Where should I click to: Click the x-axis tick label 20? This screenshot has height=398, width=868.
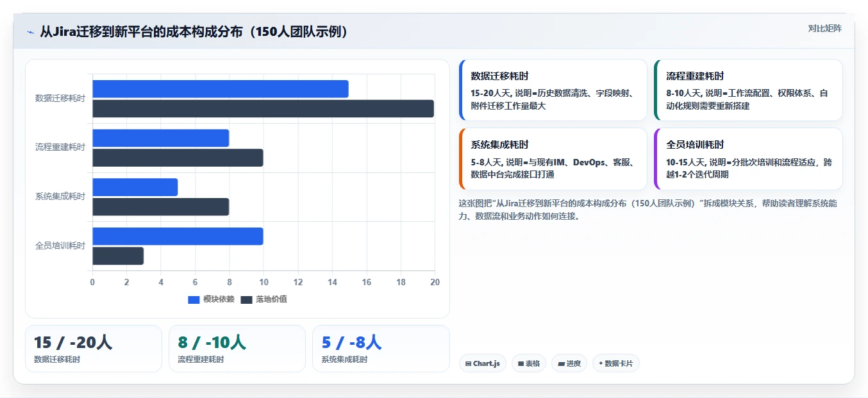[x=435, y=282]
